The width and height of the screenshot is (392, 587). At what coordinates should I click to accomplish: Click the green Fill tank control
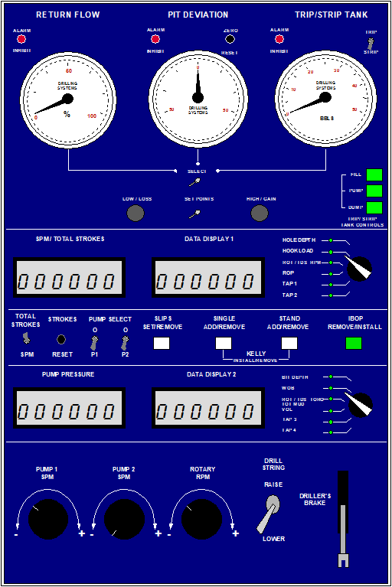click(374, 174)
